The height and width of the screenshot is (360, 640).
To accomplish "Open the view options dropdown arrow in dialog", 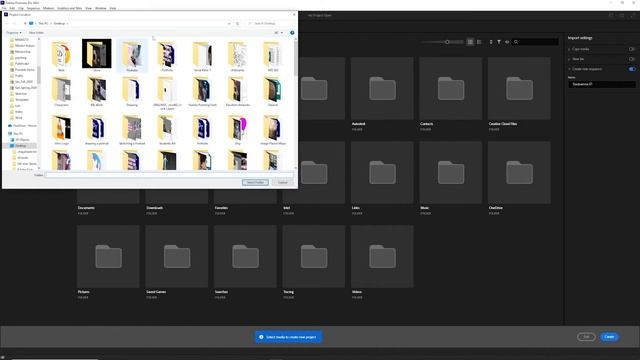I will [x=282, y=33].
